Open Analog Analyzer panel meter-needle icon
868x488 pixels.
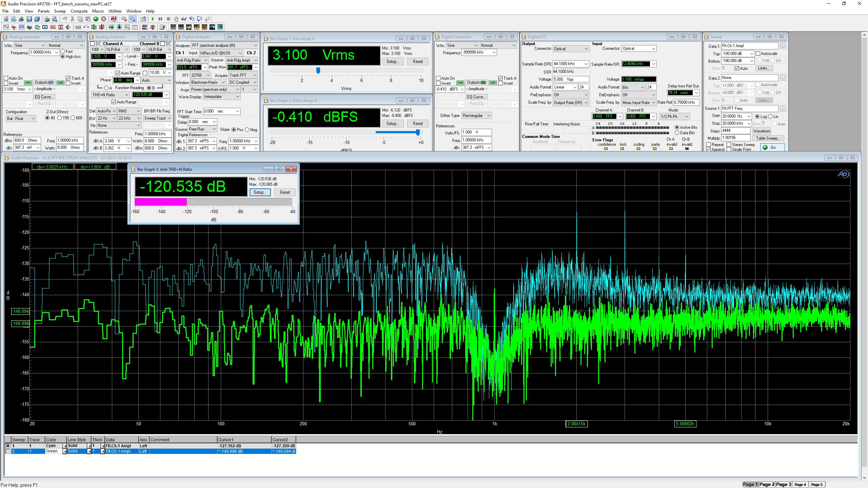point(14,27)
